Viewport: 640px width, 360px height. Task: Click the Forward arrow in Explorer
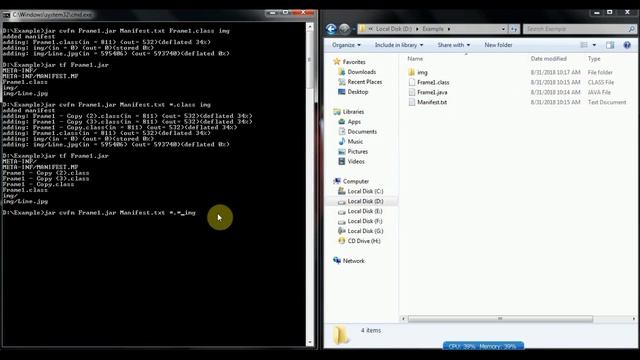(x=344, y=29)
